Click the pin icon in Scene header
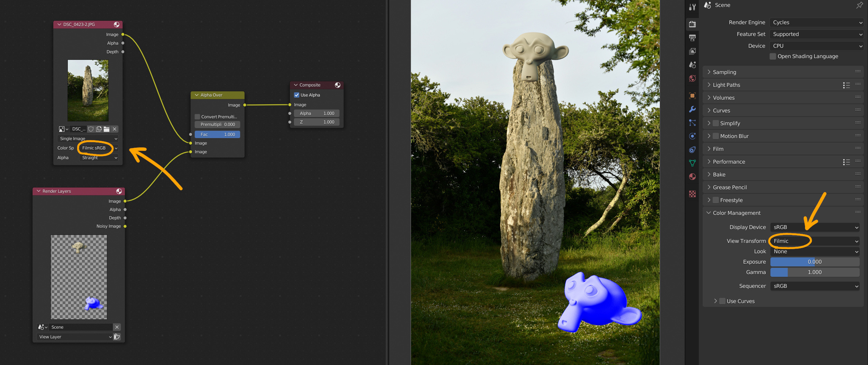The image size is (868, 365). tap(859, 5)
